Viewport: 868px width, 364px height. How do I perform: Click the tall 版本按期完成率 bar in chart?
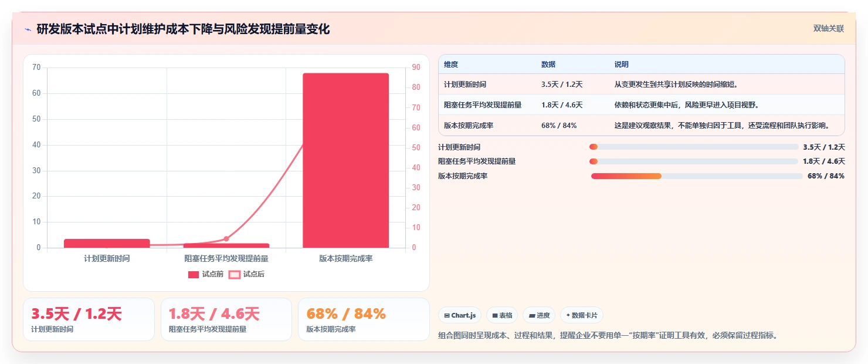pyautogui.click(x=345, y=160)
